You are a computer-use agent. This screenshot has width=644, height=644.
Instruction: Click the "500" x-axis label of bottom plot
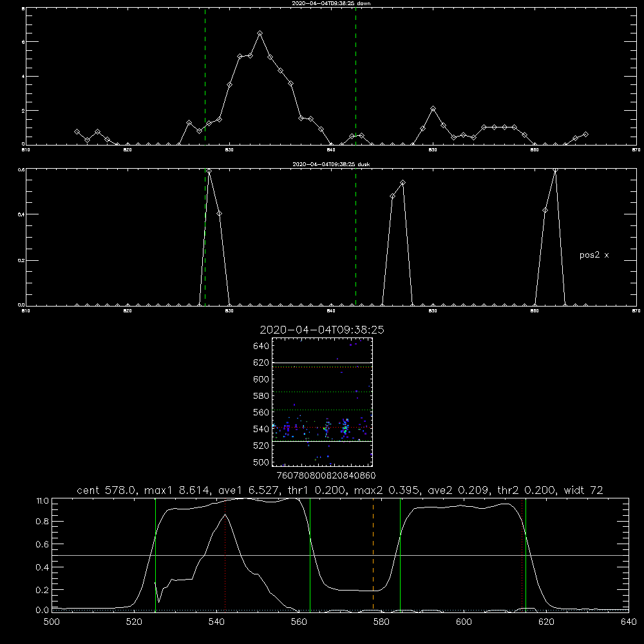(52, 622)
